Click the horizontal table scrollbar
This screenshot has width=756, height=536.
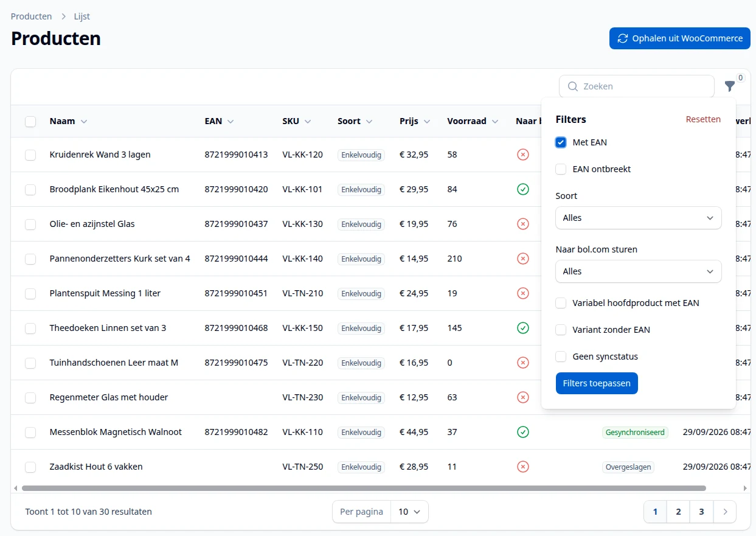click(364, 488)
